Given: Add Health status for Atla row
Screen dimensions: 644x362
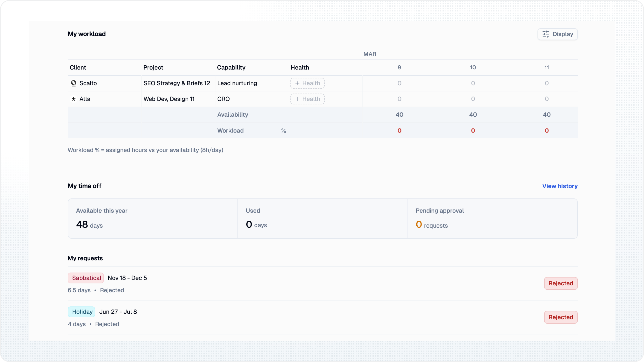Looking at the screenshot, I should (x=307, y=99).
